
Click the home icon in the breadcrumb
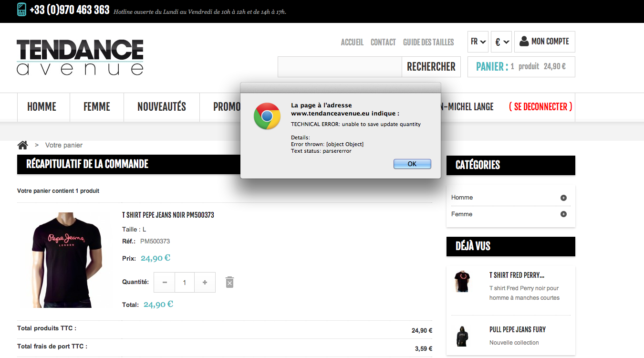pyautogui.click(x=22, y=145)
